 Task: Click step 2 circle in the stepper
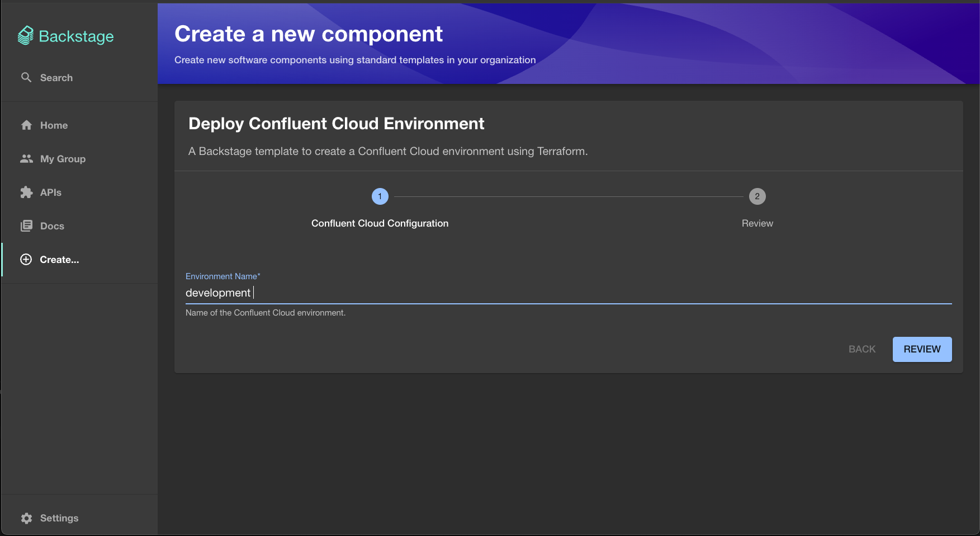(758, 196)
